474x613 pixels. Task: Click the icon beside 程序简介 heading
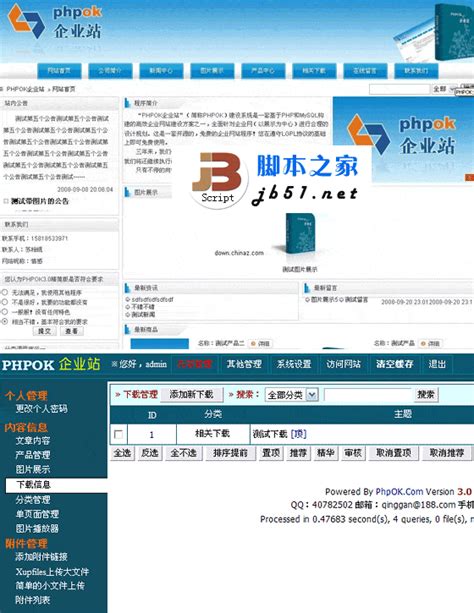click(x=127, y=103)
